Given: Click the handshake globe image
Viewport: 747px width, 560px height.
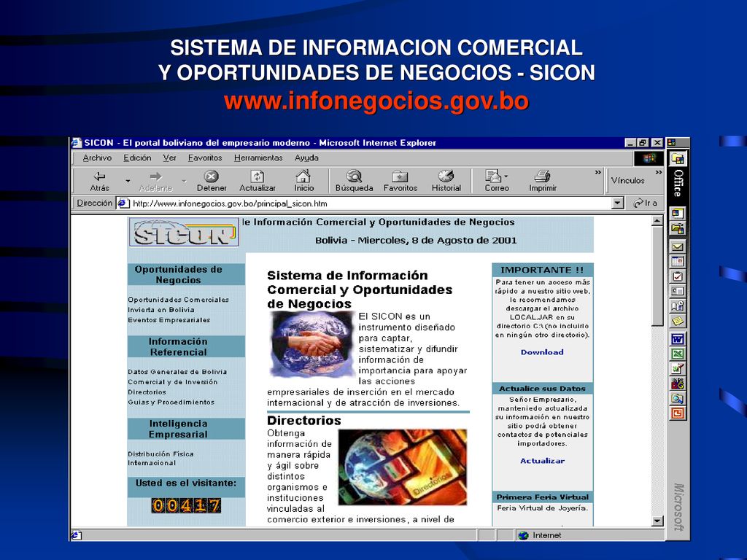Looking at the screenshot, I should pos(312,344).
